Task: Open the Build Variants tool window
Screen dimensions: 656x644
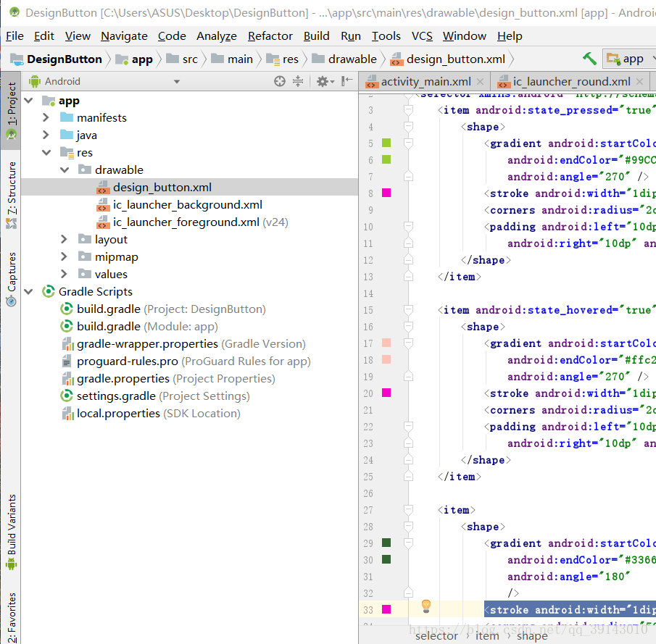Action: coord(12,532)
